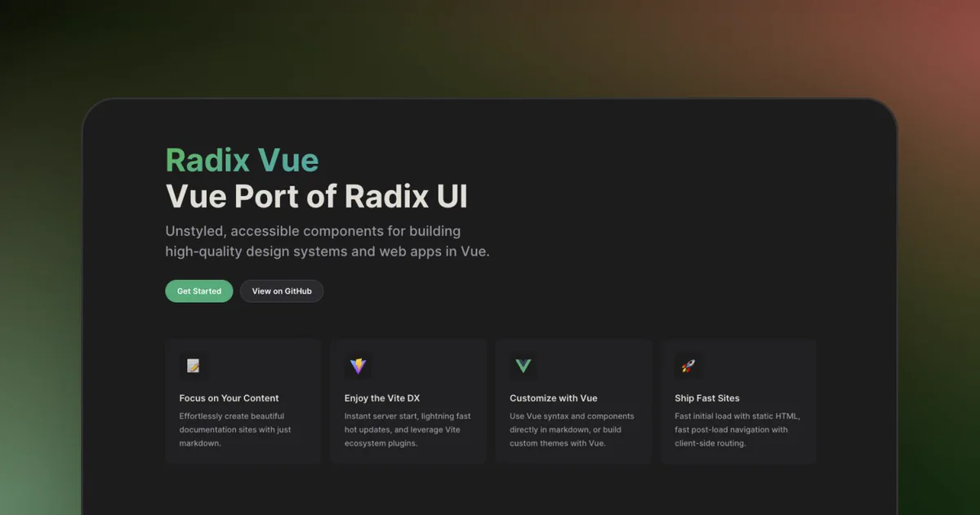Image resolution: width=980 pixels, height=515 pixels.
Task: Open the View on GitHub button
Action: click(x=282, y=291)
